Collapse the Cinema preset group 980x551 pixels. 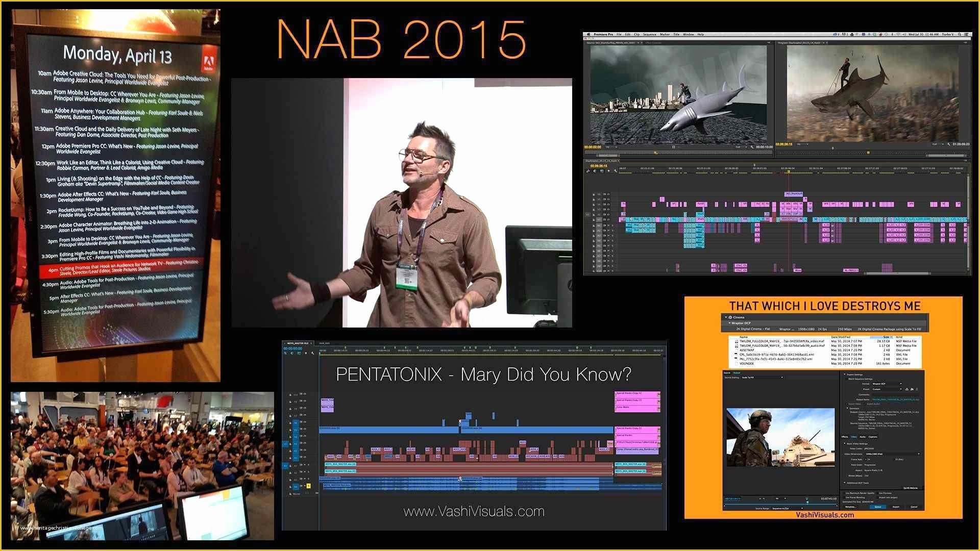726,317
